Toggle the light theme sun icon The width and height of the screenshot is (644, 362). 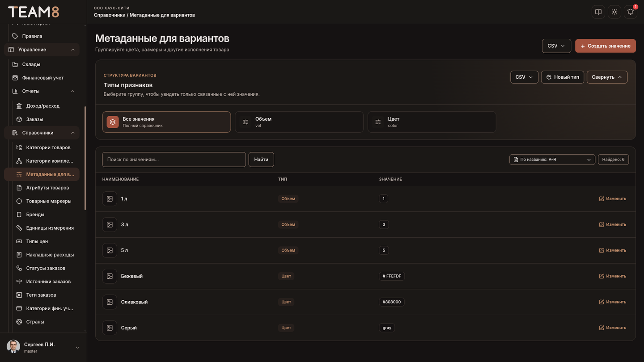click(614, 12)
